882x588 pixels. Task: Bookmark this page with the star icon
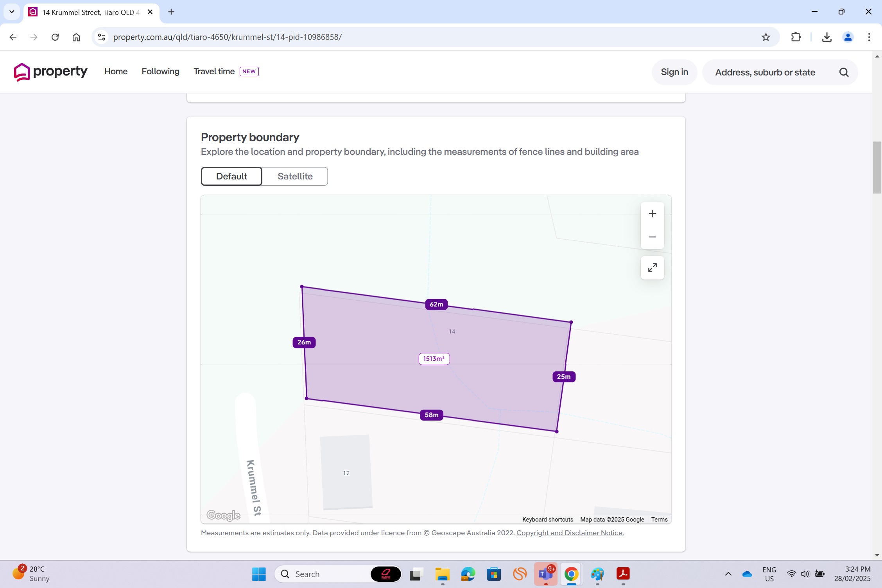pyautogui.click(x=765, y=37)
